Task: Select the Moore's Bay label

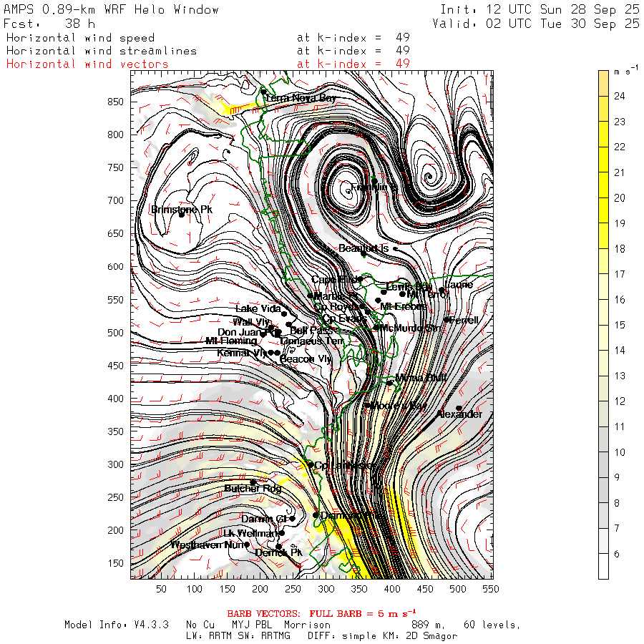Action: (x=399, y=406)
